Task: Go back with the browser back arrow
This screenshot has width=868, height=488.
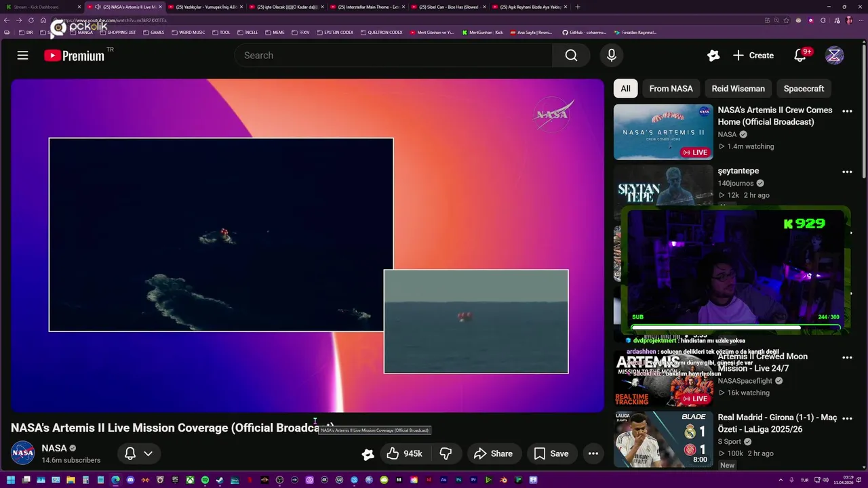Action: pos(7,20)
